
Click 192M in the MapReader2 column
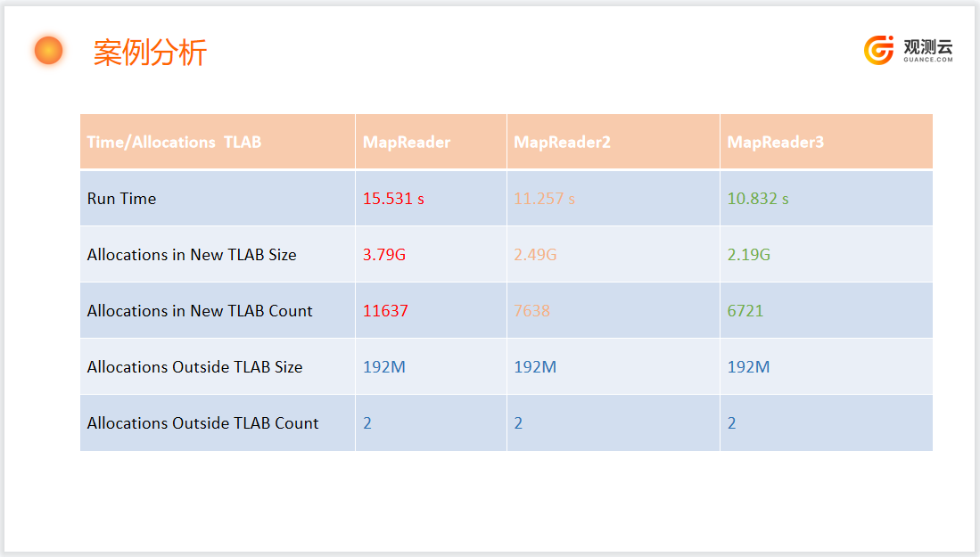pos(535,367)
